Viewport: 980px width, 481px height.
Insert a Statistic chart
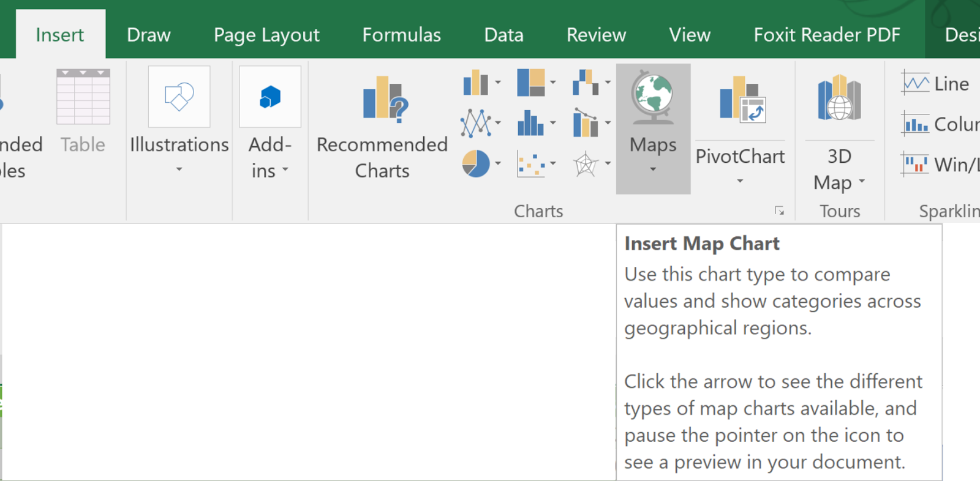pos(536,123)
